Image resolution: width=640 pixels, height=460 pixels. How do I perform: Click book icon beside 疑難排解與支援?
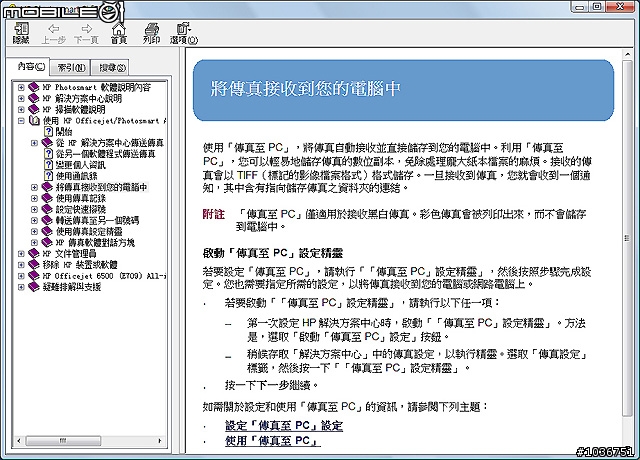[34, 287]
